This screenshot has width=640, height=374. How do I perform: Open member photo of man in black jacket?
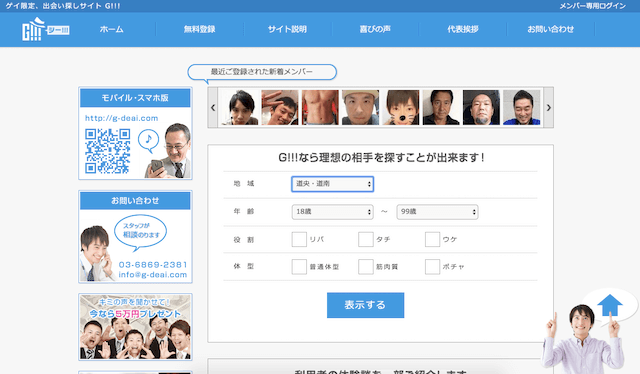[441, 107]
